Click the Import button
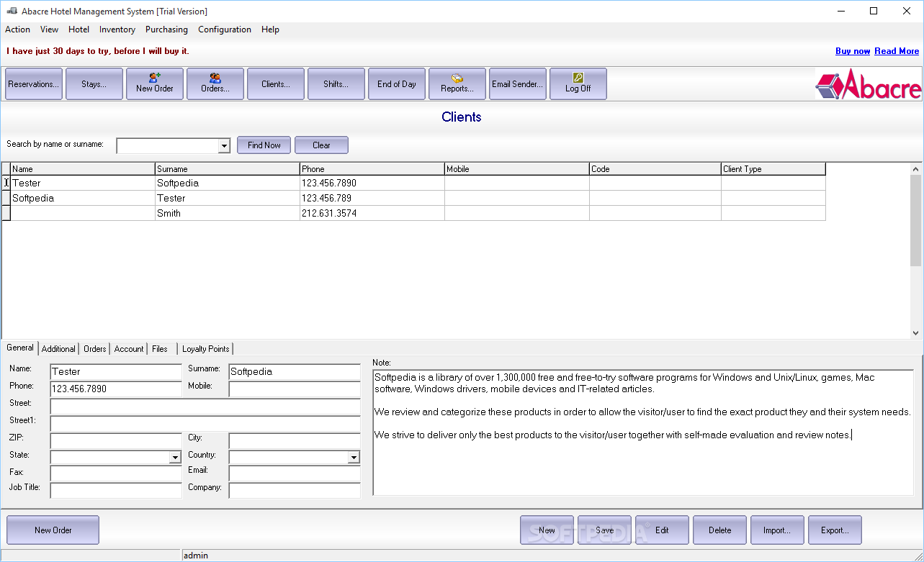 tap(778, 530)
